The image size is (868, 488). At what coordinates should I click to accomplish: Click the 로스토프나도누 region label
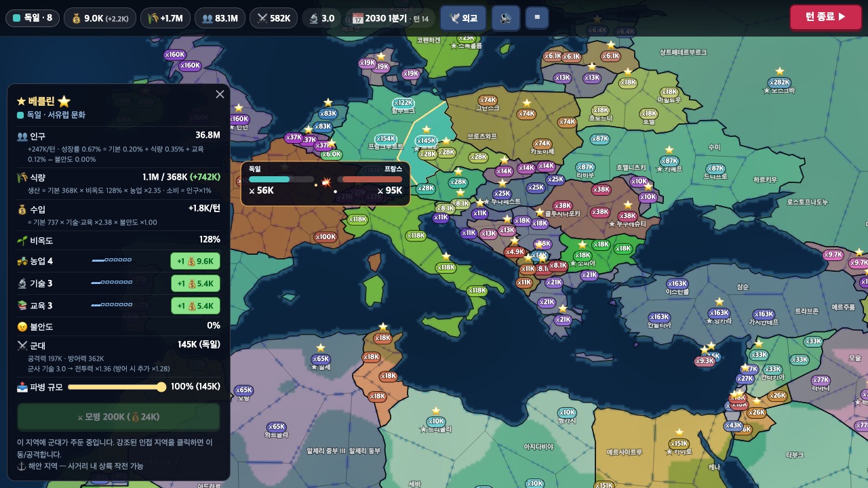808,202
